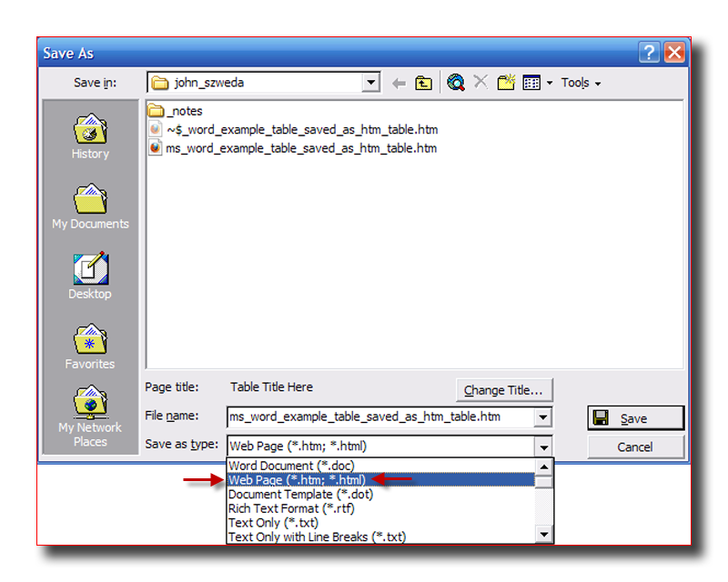Open My Network Places
This screenshot has height=582, width=728.
coord(90,416)
